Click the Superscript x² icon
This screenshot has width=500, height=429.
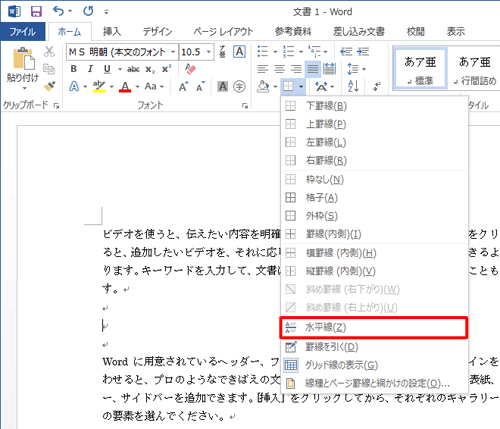coord(166,69)
